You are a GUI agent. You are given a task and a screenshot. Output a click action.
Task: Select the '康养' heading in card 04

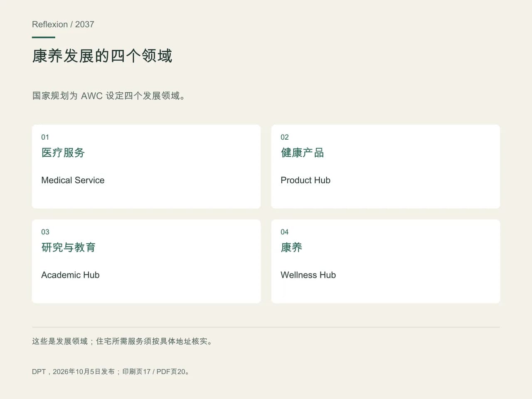pyautogui.click(x=291, y=247)
